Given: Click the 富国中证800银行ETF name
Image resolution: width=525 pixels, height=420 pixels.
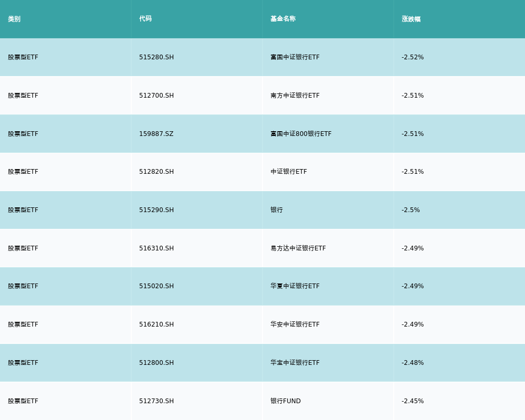Looking at the screenshot, I should [x=301, y=134].
